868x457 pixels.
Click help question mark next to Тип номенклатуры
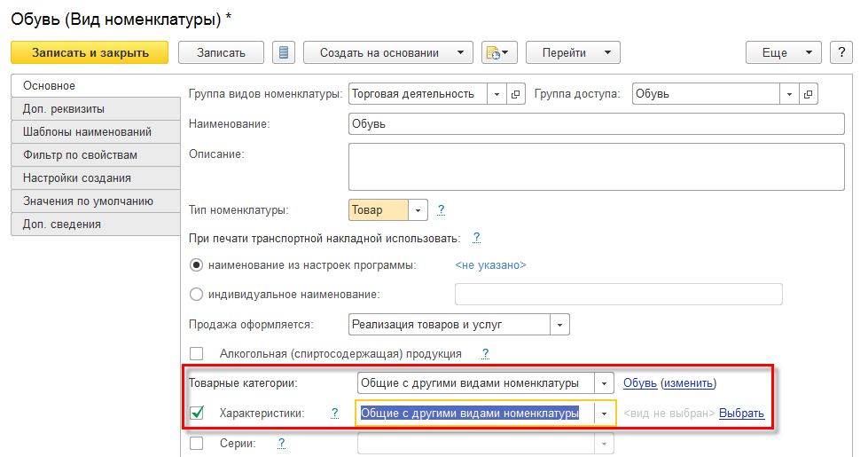tap(441, 210)
